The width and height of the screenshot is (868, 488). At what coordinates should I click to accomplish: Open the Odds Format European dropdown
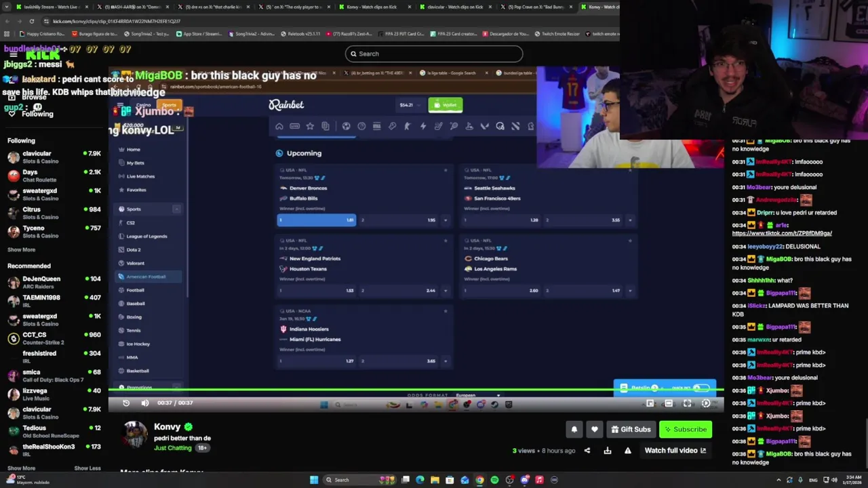pyautogui.click(x=478, y=395)
